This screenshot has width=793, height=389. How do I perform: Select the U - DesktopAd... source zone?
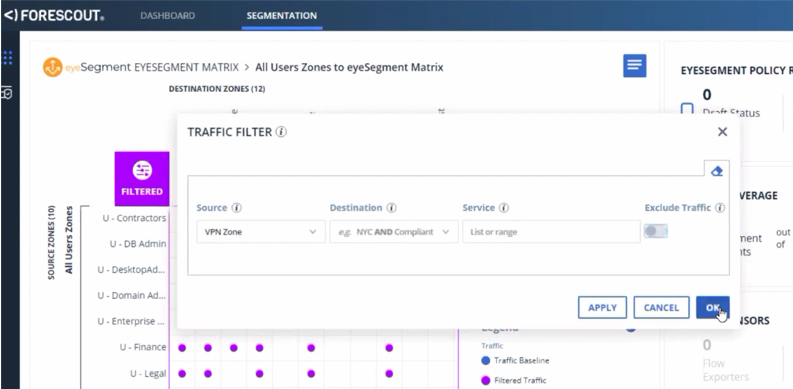pyautogui.click(x=131, y=270)
